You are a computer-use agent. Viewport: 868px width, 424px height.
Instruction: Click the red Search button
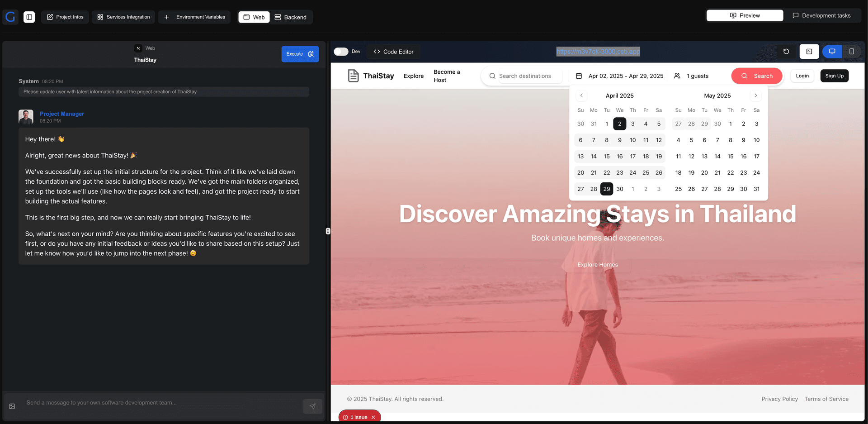pyautogui.click(x=756, y=76)
